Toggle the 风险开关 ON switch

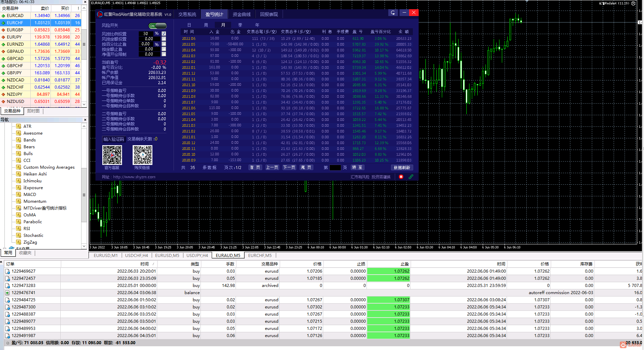click(x=158, y=26)
